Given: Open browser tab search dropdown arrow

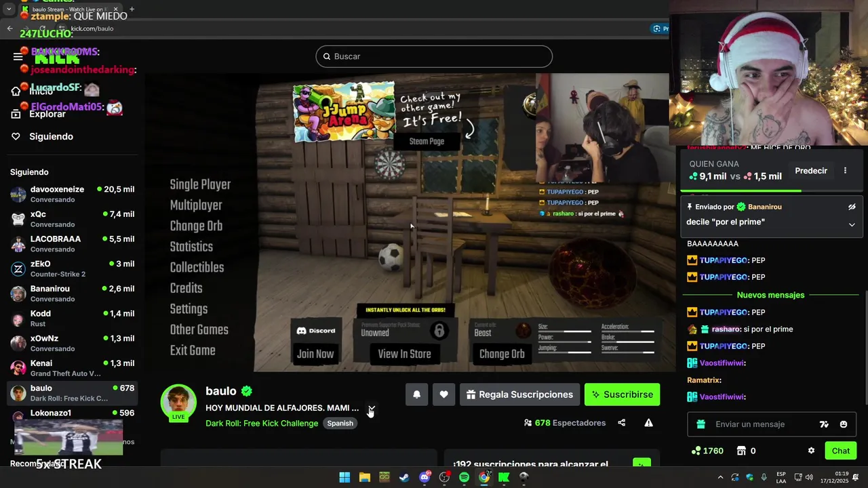Looking at the screenshot, I should point(9,9).
